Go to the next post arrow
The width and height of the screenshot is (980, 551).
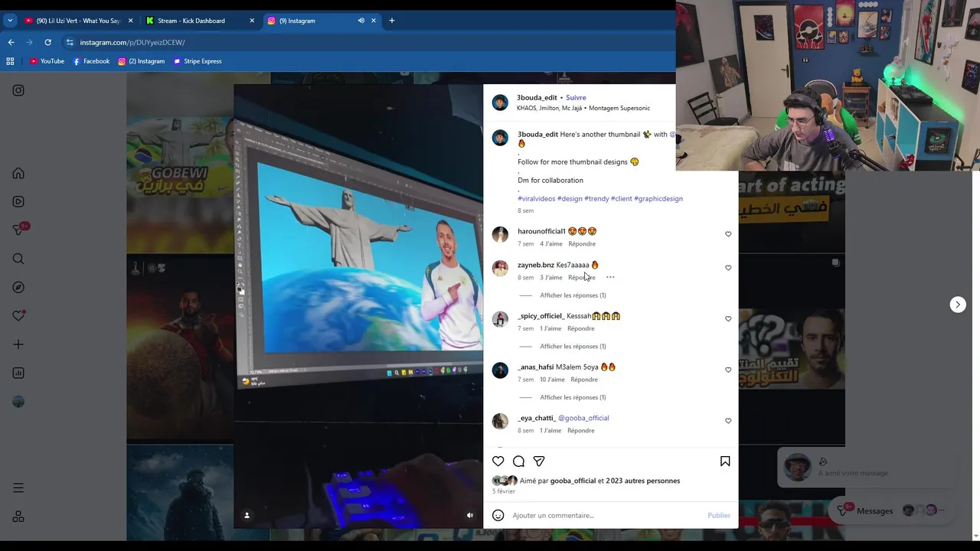pos(958,305)
